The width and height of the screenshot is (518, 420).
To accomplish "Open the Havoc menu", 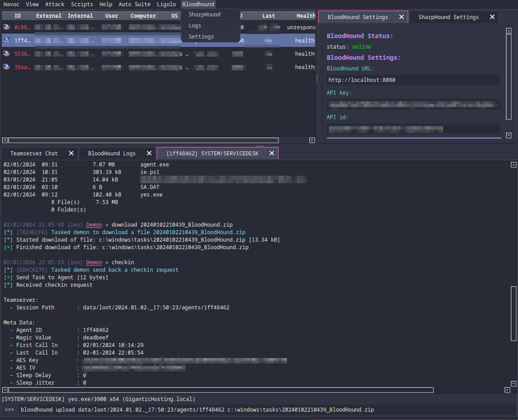I will click(11, 4).
